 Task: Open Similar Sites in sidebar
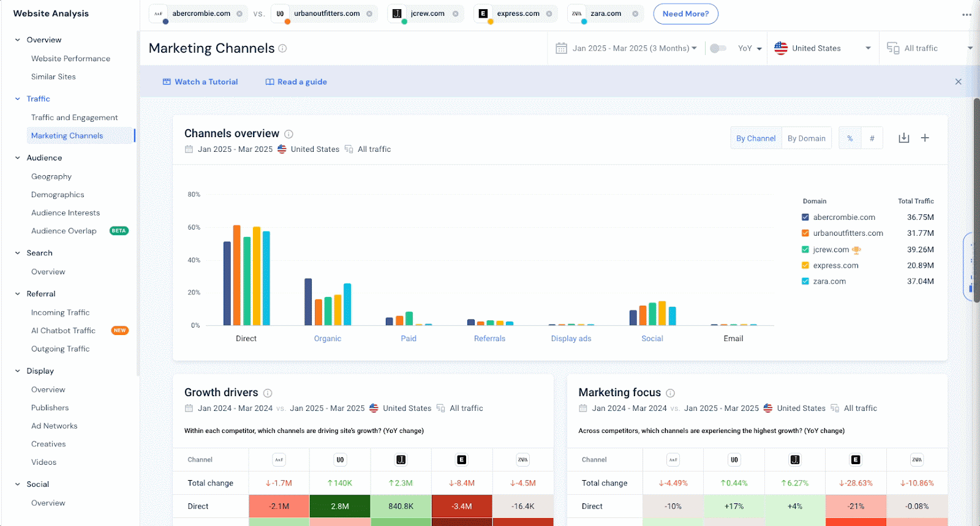pyautogui.click(x=53, y=77)
